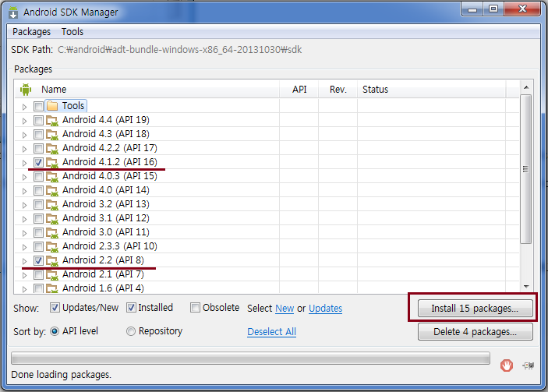Viewport: 548px width, 392px height.
Task: Click the Android 2.1 (API 7) platform icon
Action: pyautogui.click(x=52, y=274)
